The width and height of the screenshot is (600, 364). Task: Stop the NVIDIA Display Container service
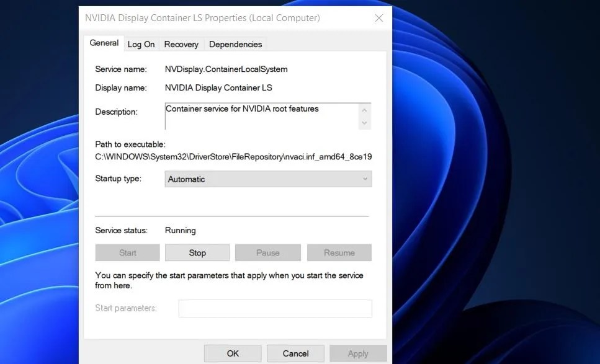coord(197,252)
